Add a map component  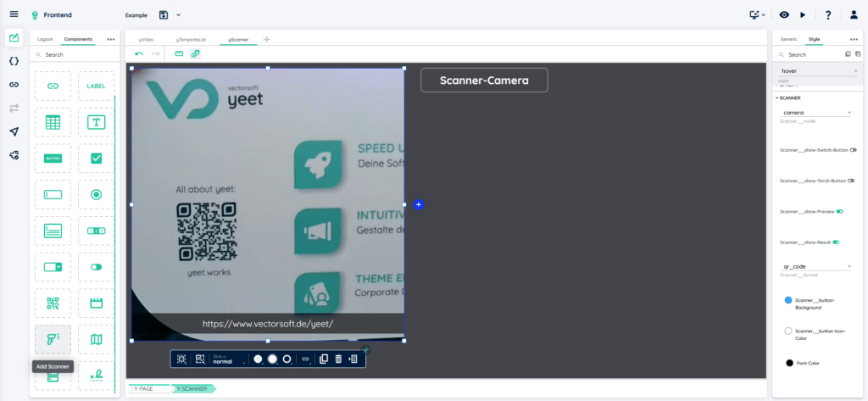click(97, 339)
